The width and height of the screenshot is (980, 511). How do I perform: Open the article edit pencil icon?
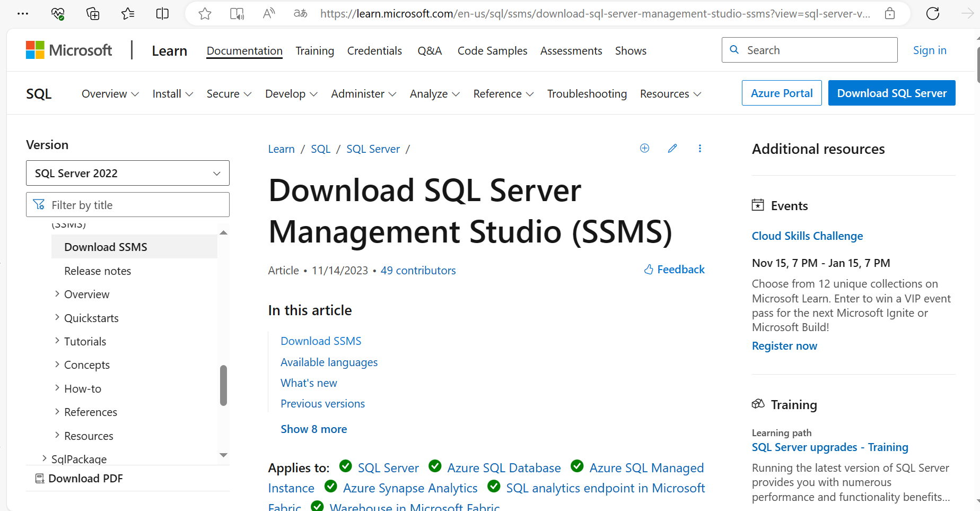672,148
